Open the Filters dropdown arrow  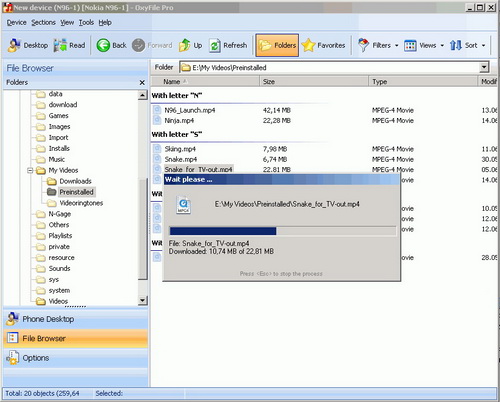pos(397,45)
